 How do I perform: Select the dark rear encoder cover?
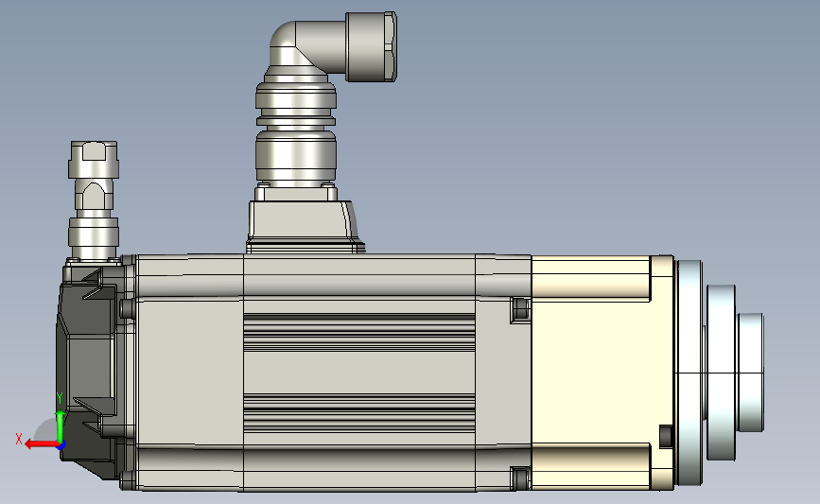click(86, 373)
